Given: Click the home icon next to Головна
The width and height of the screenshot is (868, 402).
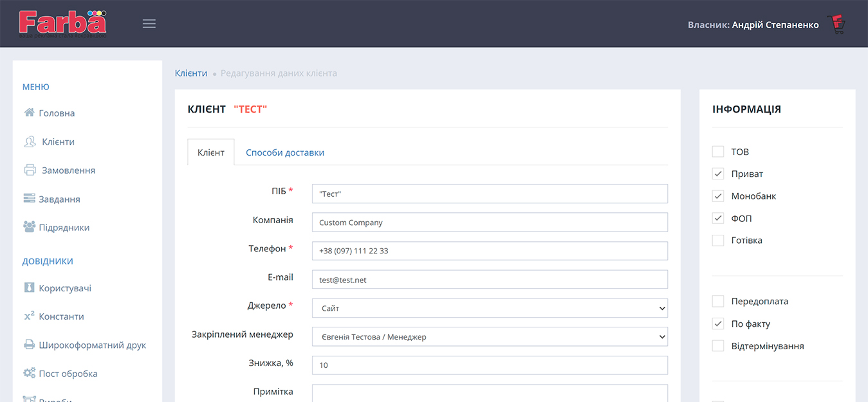Looking at the screenshot, I should coord(29,113).
